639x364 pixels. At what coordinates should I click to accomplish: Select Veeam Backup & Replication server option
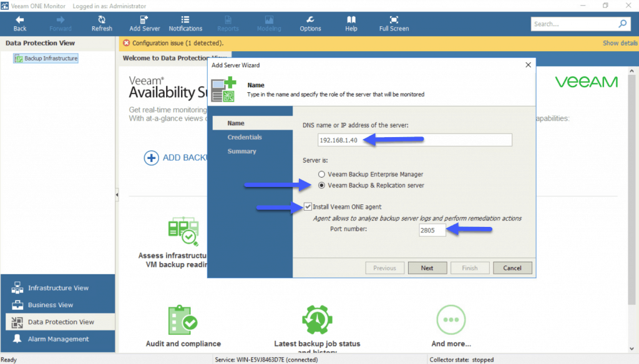322,186
